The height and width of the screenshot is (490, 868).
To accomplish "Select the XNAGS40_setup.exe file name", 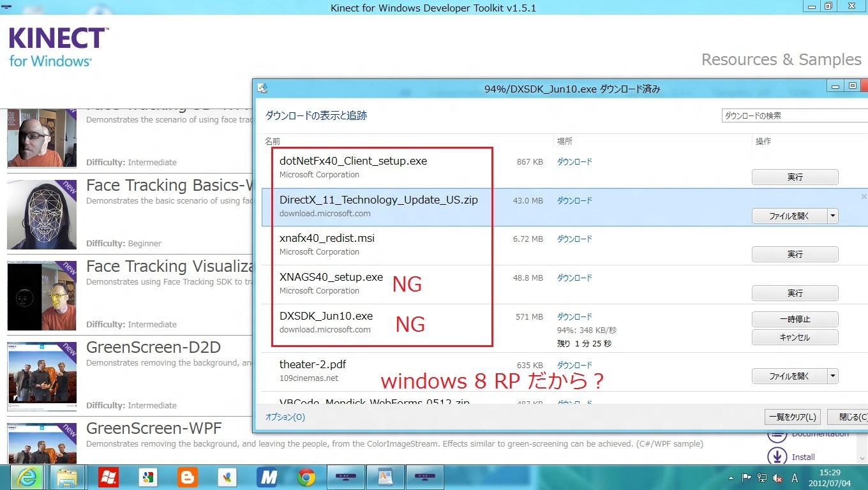I will (x=331, y=277).
